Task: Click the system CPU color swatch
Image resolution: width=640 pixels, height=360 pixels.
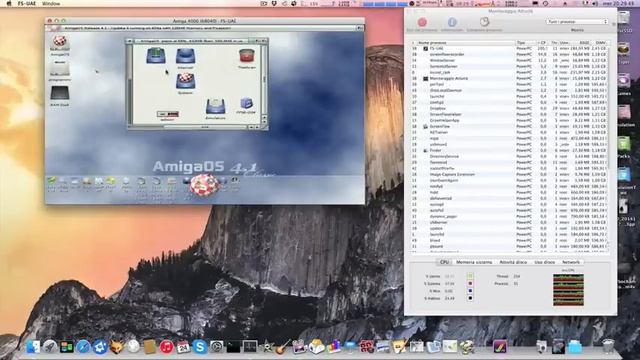Action: click(470, 284)
